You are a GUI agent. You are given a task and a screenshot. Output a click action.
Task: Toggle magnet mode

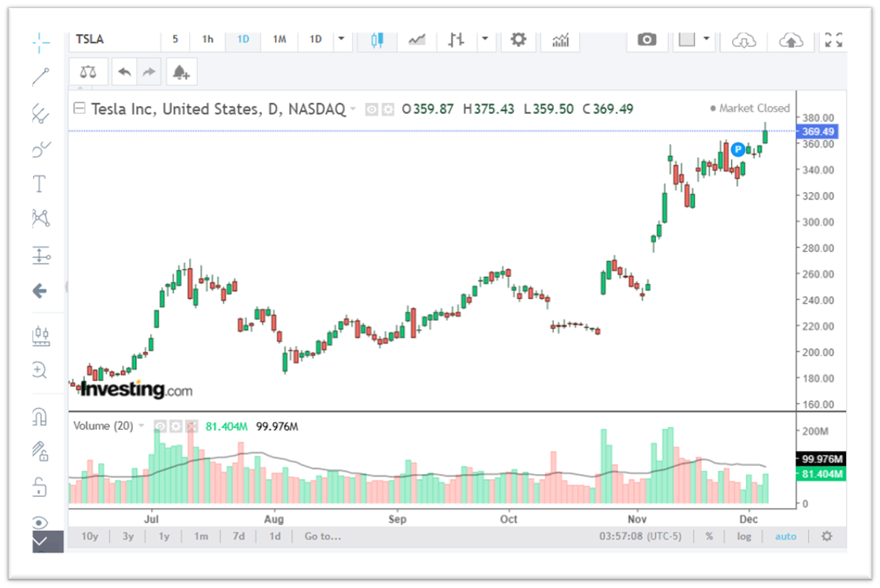click(x=40, y=417)
